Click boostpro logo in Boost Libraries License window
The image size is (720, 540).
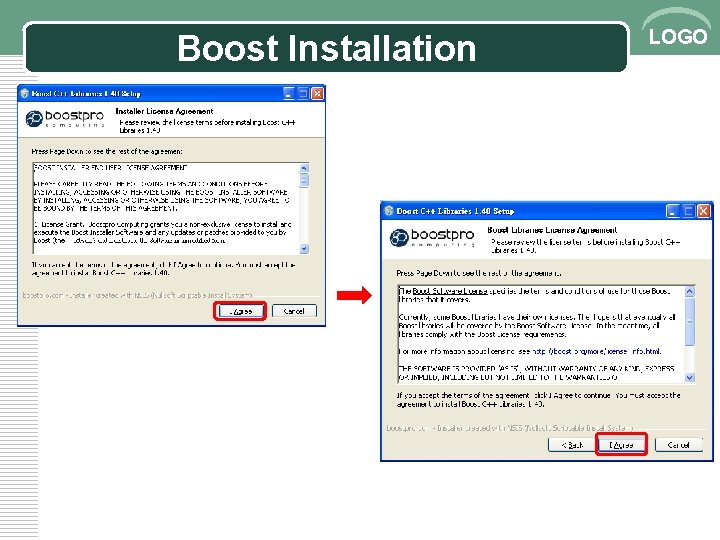pyautogui.click(x=432, y=237)
